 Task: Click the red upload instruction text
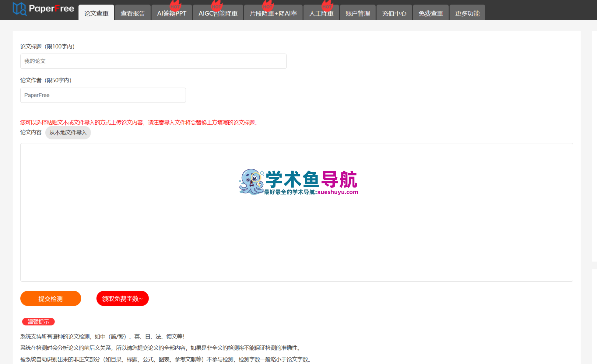point(140,122)
